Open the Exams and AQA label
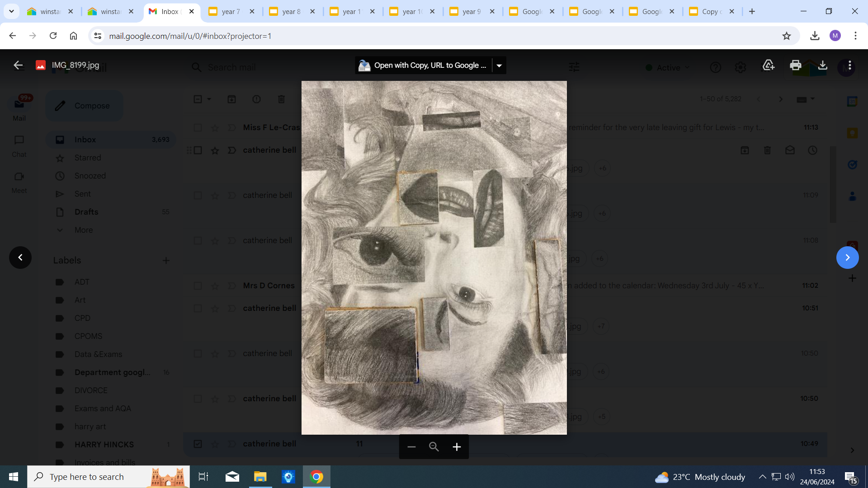868x488 pixels. tap(103, 408)
